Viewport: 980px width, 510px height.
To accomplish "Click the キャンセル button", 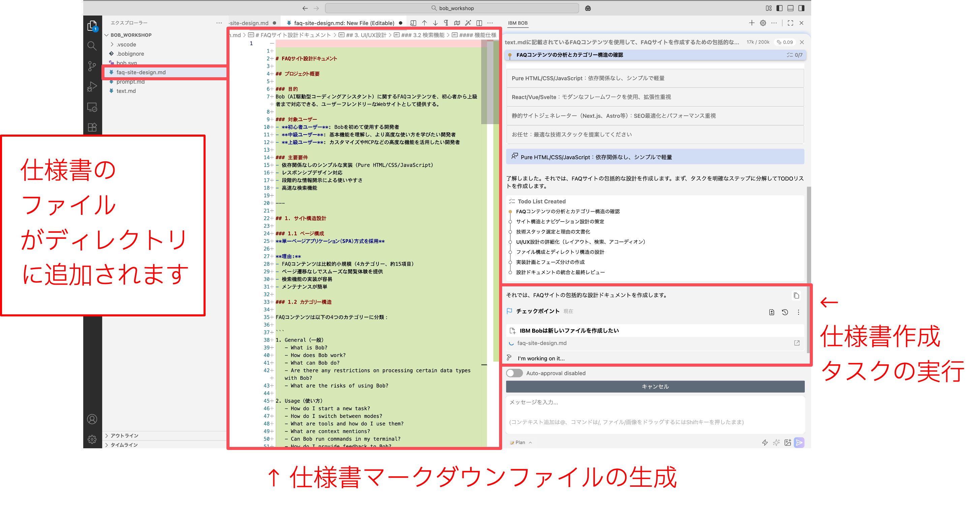I will pyautogui.click(x=655, y=386).
